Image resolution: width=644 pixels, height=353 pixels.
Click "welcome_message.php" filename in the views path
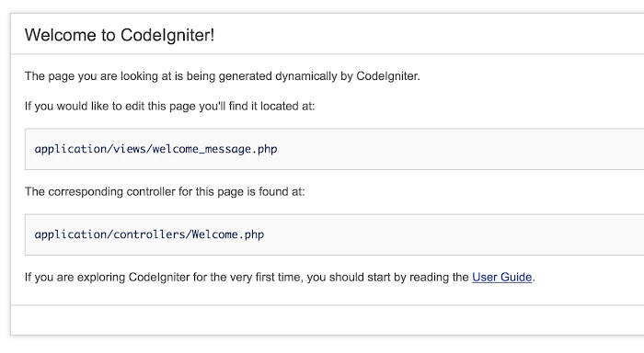tap(214, 149)
